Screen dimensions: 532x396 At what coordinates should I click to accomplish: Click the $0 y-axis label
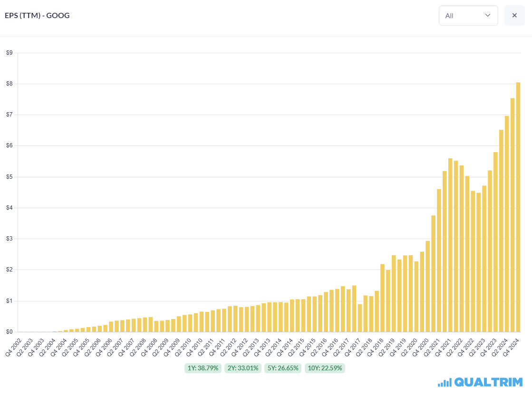[x=9, y=332]
